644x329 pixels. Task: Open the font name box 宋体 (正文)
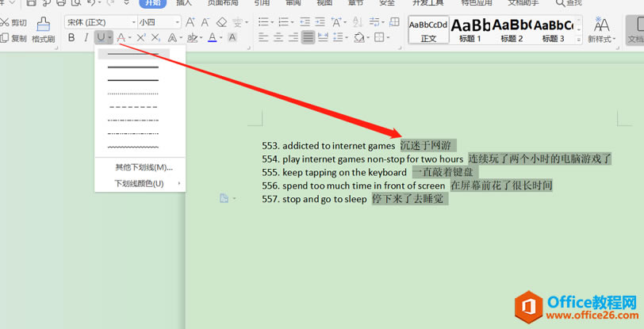pyautogui.click(x=101, y=22)
